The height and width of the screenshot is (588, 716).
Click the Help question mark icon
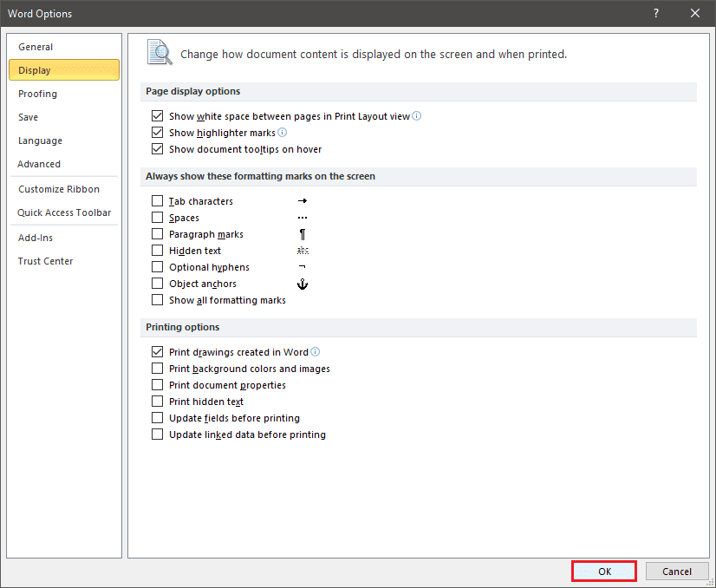click(655, 13)
